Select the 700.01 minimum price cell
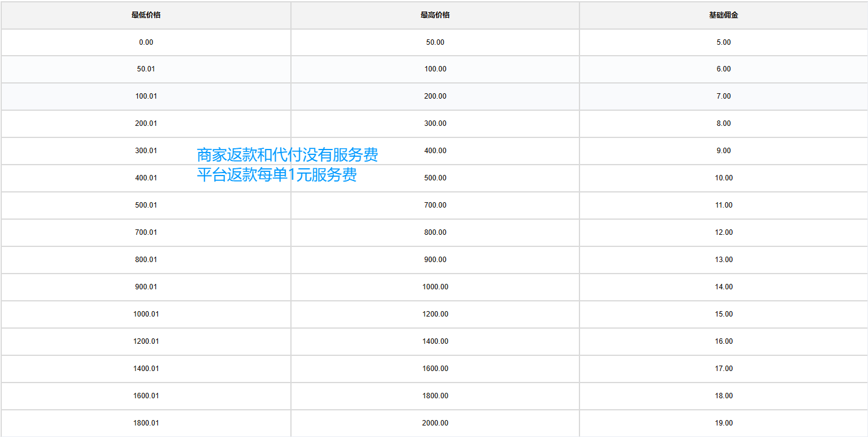Image resolution: width=868 pixels, height=437 pixels. tap(146, 232)
